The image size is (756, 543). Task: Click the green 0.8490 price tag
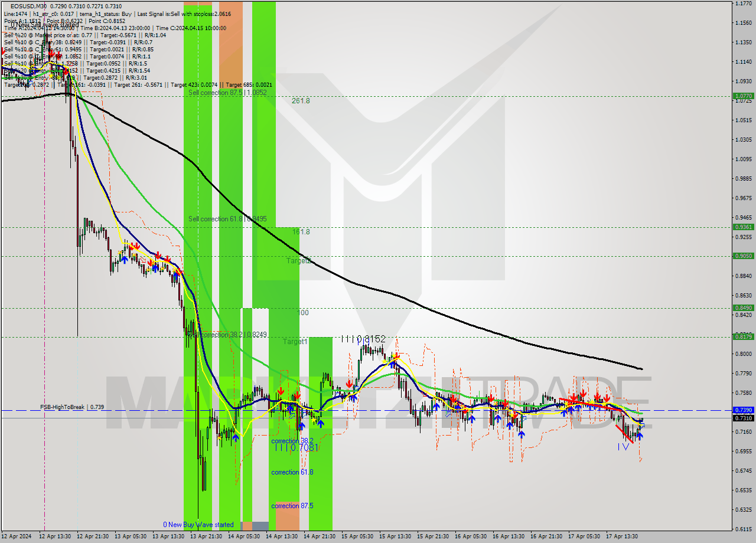743,308
